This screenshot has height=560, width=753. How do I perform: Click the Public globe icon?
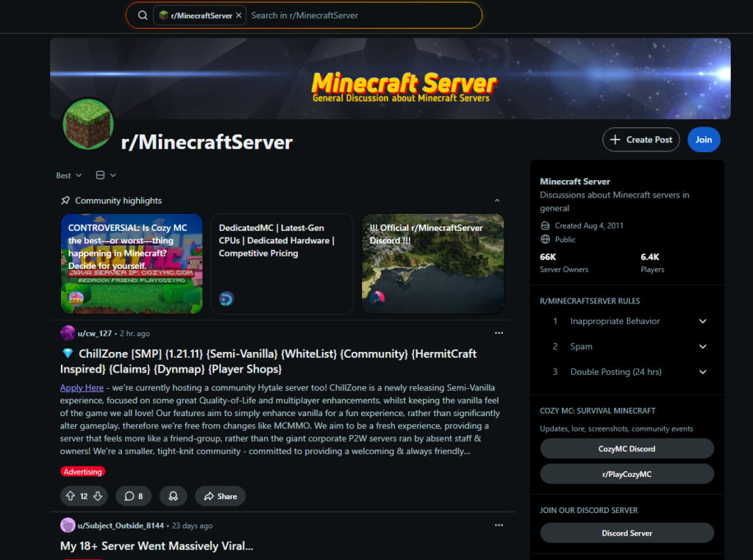click(545, 240)
